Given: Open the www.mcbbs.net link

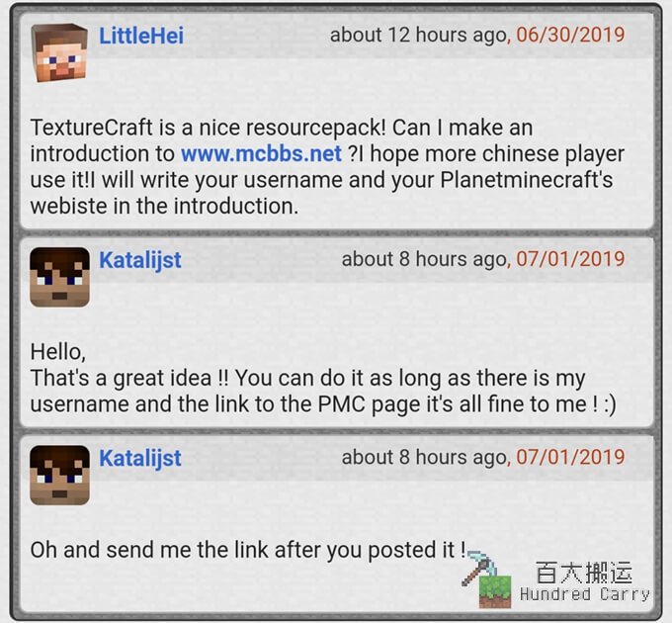Looking at the screenshot, I should pos(261,153).
